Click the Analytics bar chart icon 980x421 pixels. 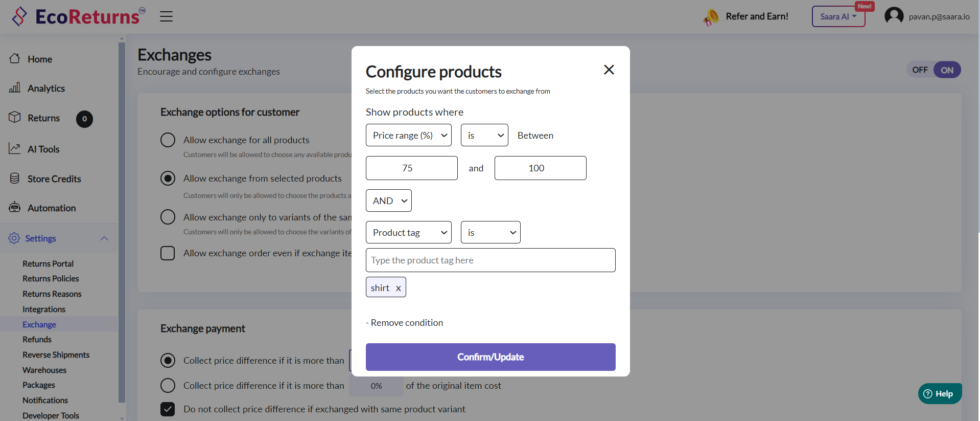point(15,88)
